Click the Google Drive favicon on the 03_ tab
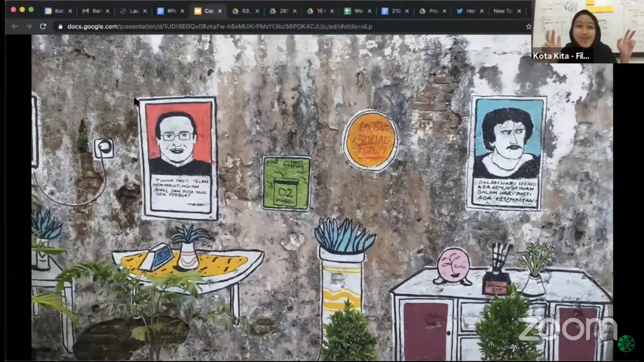Viewport: 644px width, 362px height. (x=235, y=10)
